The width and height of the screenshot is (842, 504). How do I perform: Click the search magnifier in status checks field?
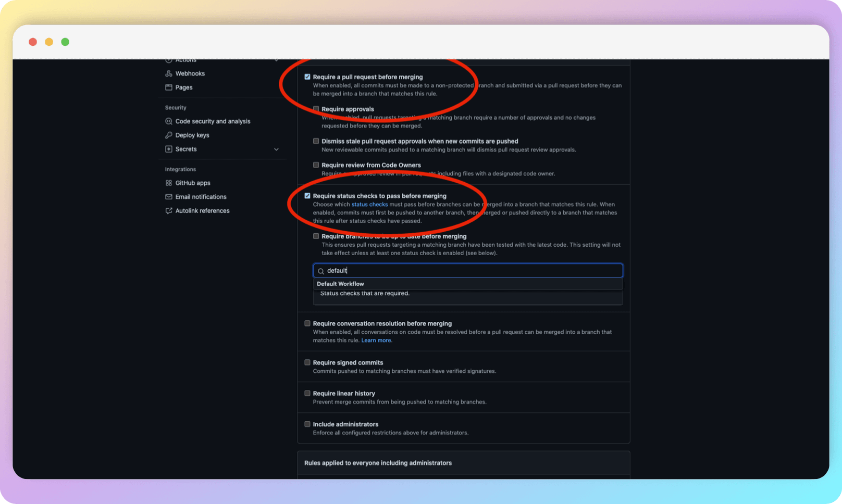coord(321,270)
